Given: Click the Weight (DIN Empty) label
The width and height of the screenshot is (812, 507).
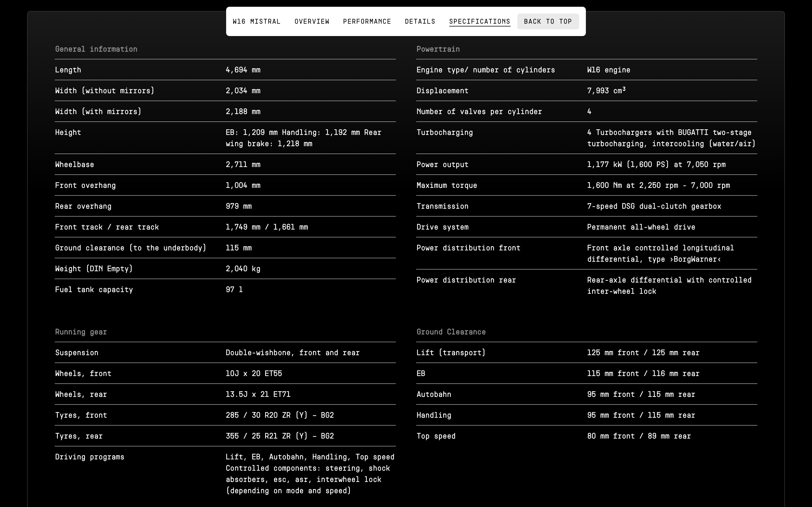Looking at the screenshot, I should [94, 269].
